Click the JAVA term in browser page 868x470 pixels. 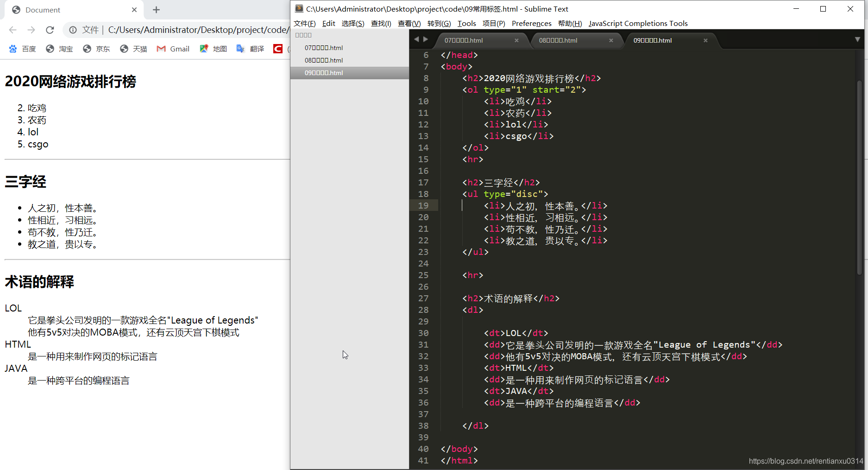point(16,368)
